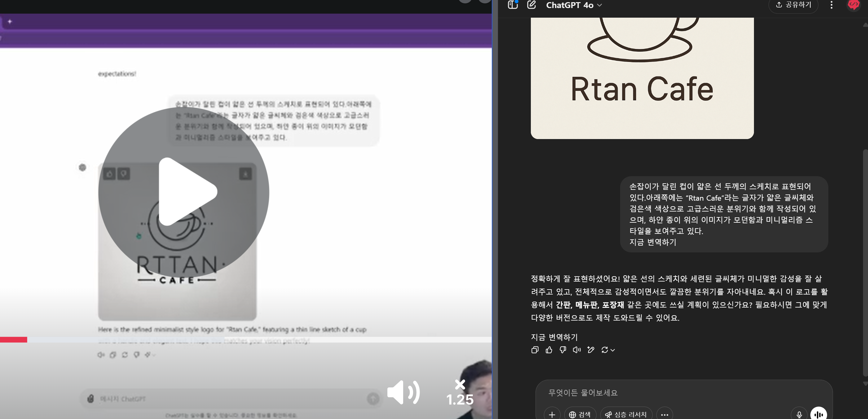Click the sparkle icon in the purple video tab bar
This screenshot has width=868, height=419.
tap(10, 22)
